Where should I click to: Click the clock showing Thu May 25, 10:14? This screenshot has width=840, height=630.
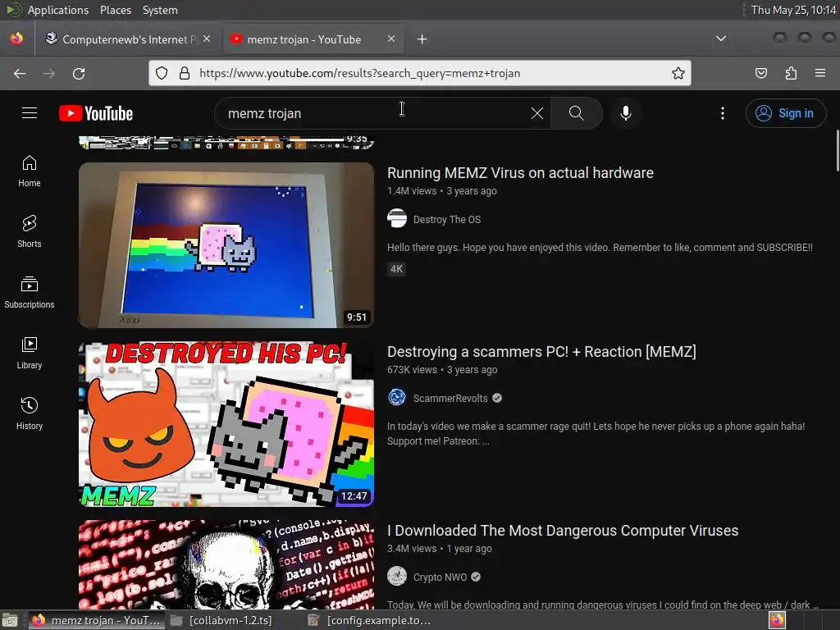tap(793, 10)
